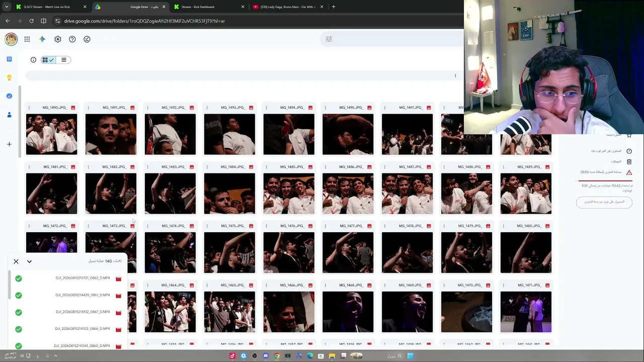Add more side panel add-ons
Viewport: 644px width, 362px height.
pyautogui.click(x=9, y=144)
